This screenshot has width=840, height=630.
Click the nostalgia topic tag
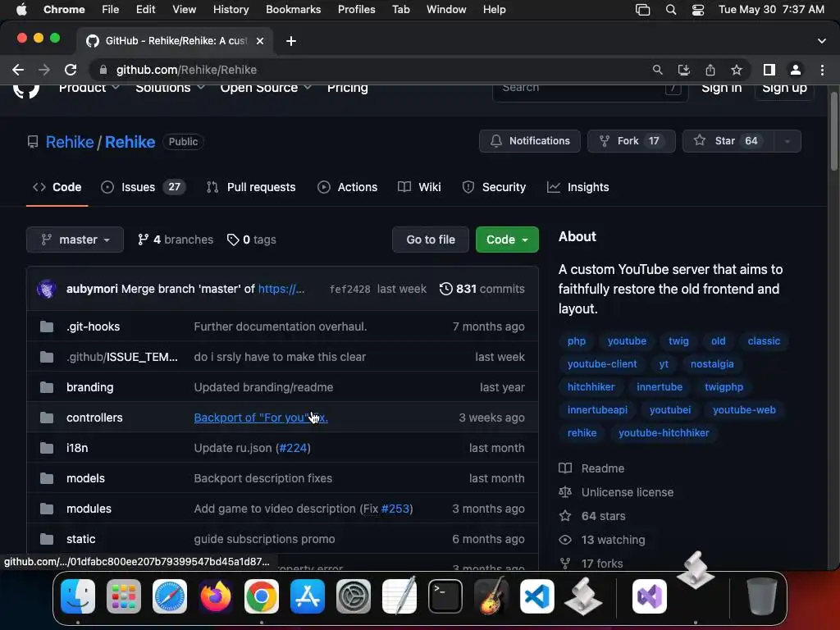(x=712, y=363)
